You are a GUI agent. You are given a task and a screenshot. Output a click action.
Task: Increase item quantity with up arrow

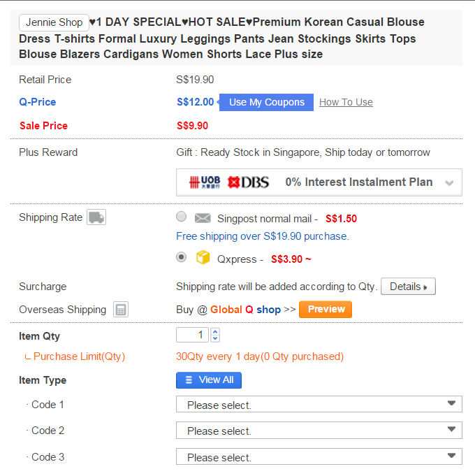tap(215, 331)
